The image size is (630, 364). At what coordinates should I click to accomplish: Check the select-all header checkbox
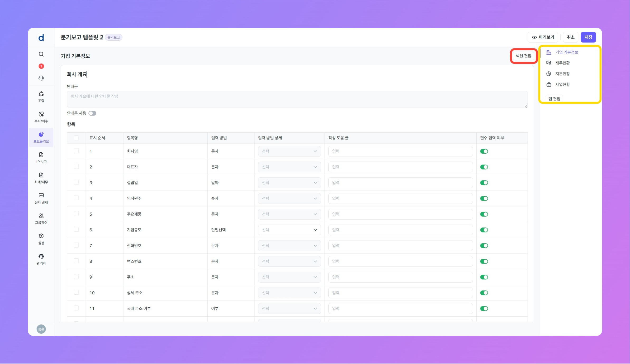[76, 138]
